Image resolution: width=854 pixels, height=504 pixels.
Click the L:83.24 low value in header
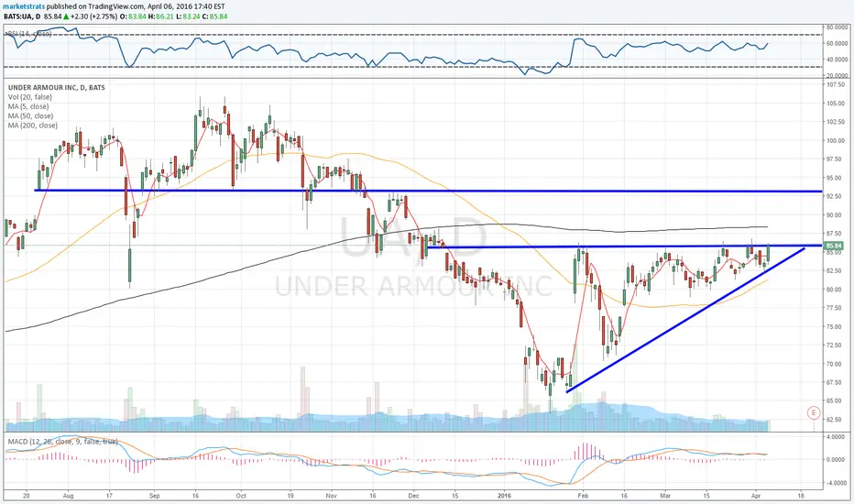pyautogui.click(x=187, y=16)
